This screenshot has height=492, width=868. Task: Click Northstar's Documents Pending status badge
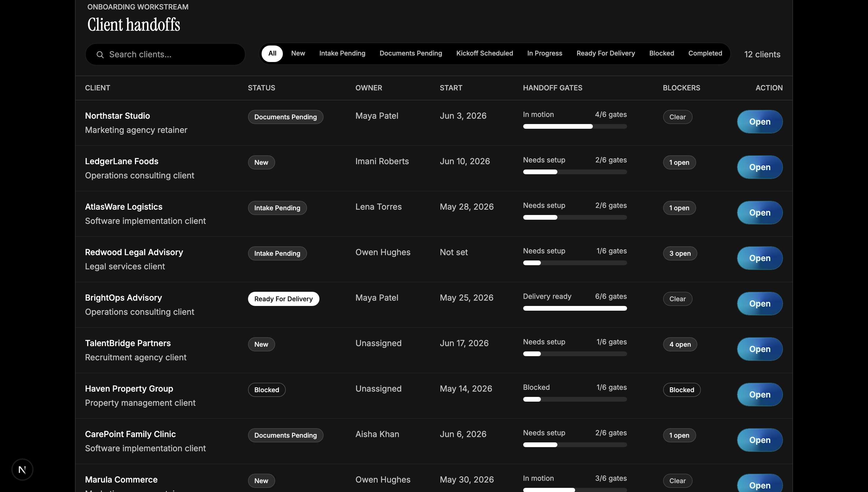(285, 117)
